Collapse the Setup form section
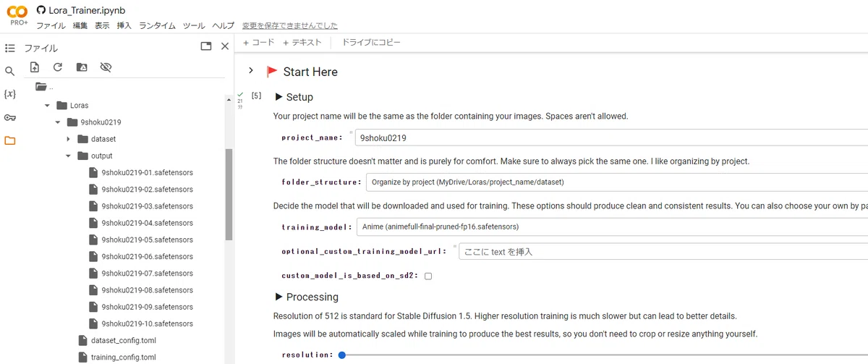The image size is (868, 364). pyautogui.click(x=278, y=97)
